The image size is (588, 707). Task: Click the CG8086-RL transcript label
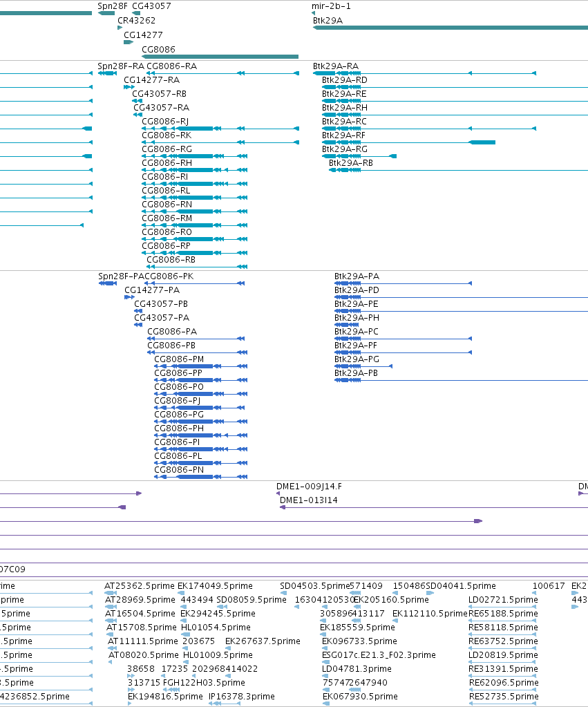click(166, 191)
